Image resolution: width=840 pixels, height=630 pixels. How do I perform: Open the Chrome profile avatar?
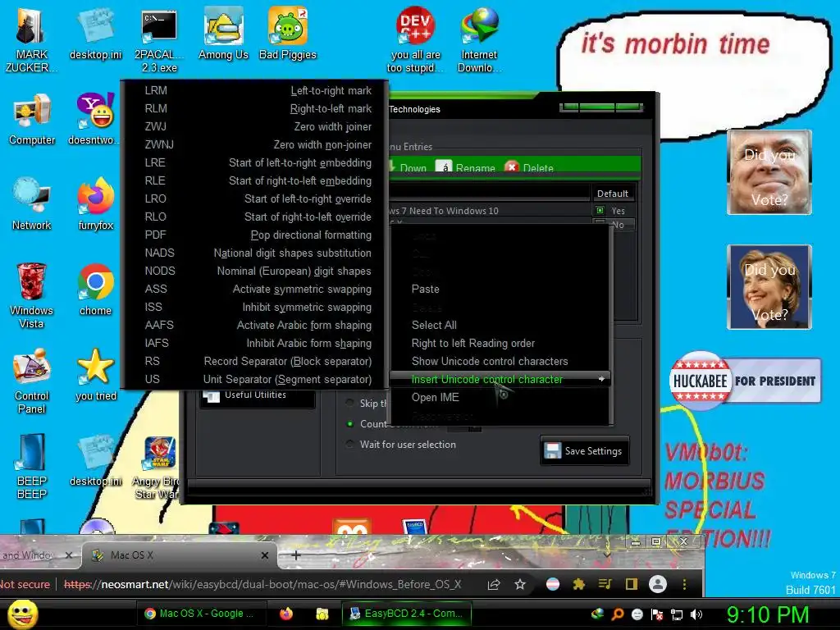[658, 584]
